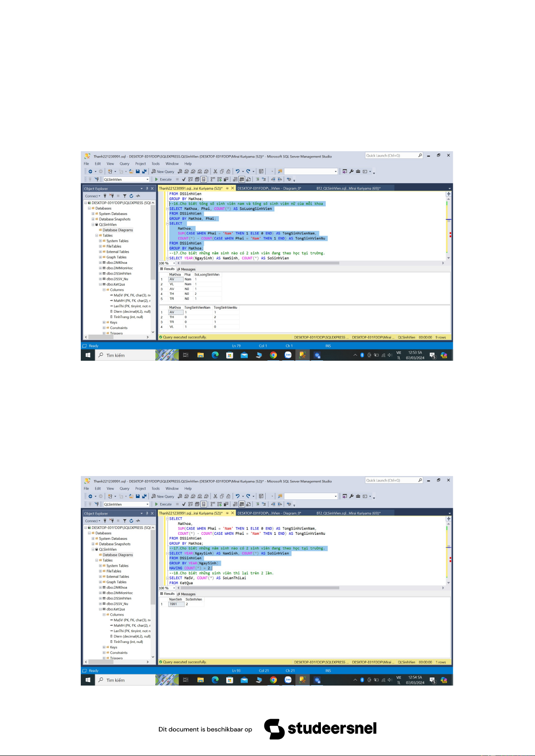Click Execute in the upper SSMS window
This screenshot has height=756, width=535.
(163, 179)
